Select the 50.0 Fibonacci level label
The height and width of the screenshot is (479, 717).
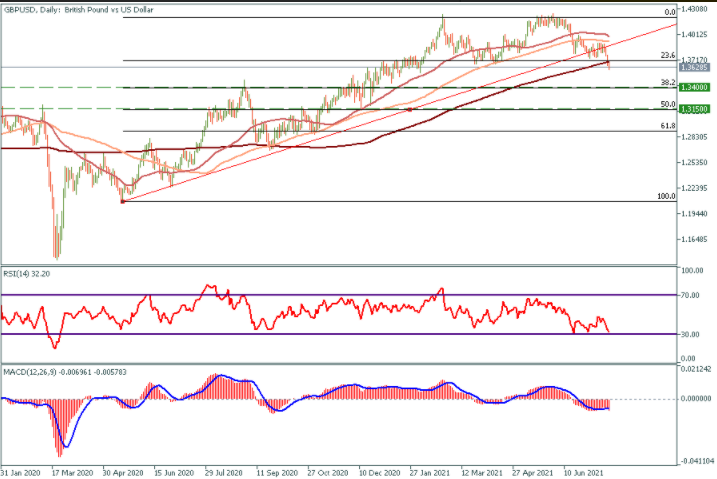pyautogui.click(x=668, y=104)
